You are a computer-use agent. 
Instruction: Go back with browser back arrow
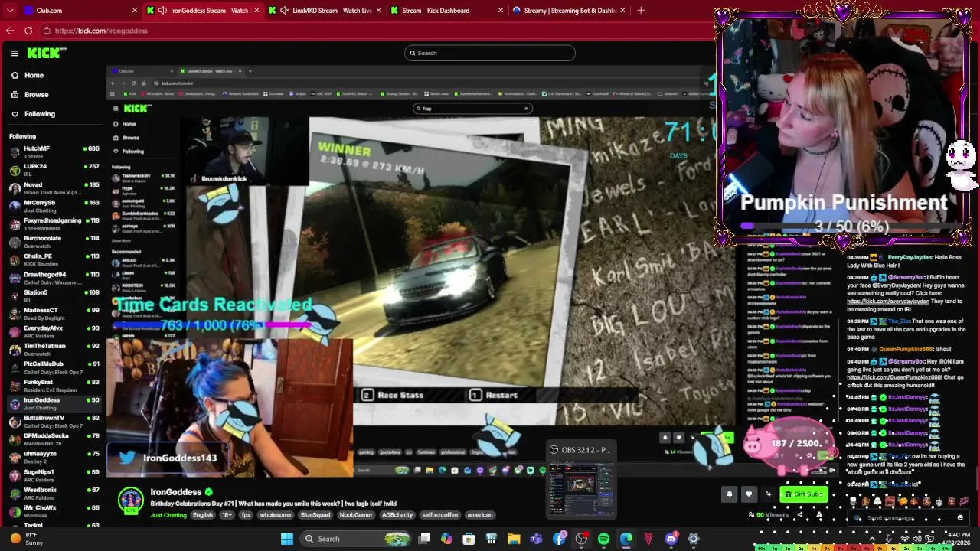10,31
